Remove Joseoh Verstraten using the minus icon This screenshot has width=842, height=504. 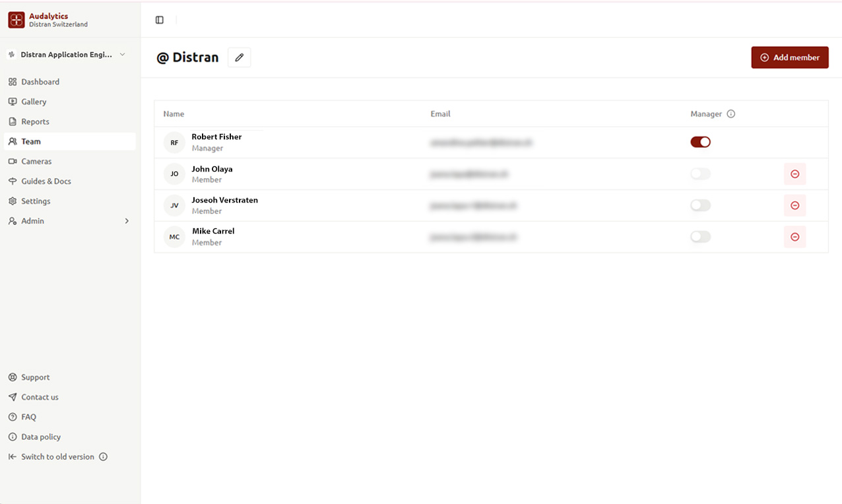[x=794, y=206]
